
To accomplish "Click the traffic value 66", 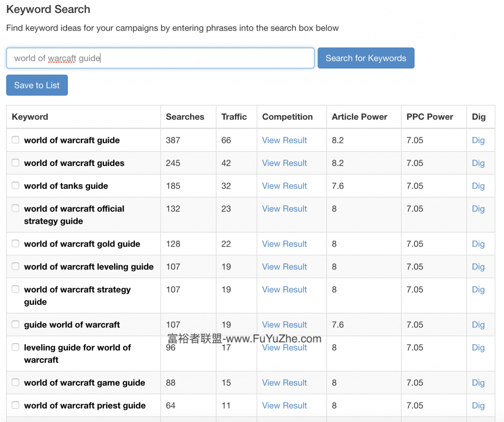I will [x=226, y=140].
